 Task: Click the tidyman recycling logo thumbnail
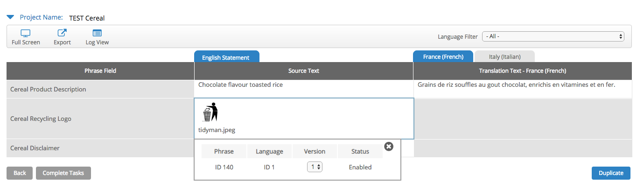(x=210, y=112)
